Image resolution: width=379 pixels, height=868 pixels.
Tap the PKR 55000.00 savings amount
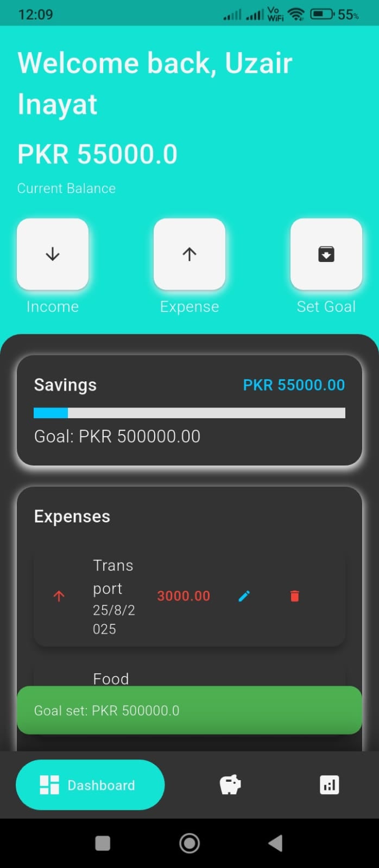(294, 385)
